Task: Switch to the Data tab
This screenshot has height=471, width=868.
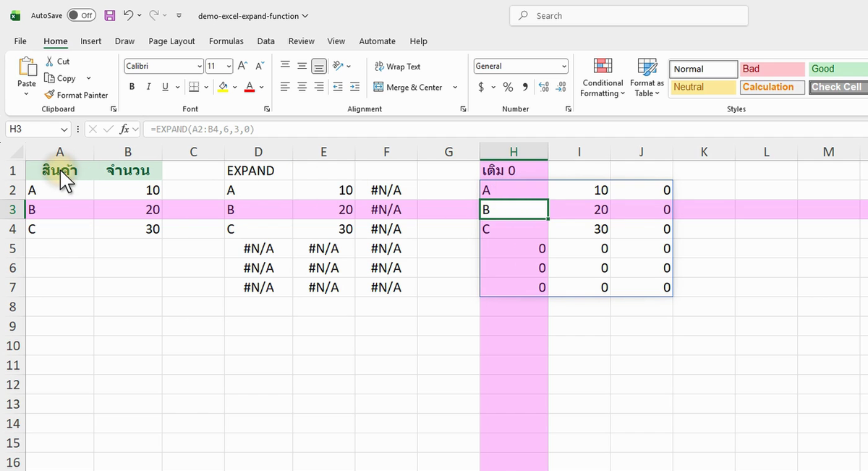Action: [x=266, y=41]
